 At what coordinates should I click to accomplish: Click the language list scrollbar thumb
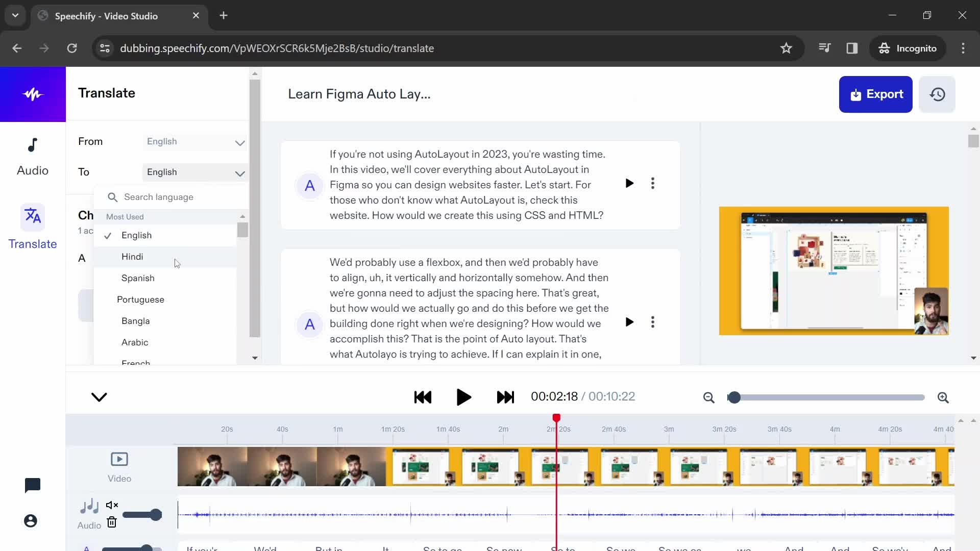point(242,230)
